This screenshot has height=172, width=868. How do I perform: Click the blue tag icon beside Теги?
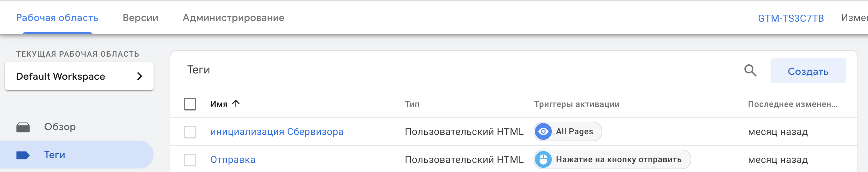pyautogui.click(x=23, y=155)
